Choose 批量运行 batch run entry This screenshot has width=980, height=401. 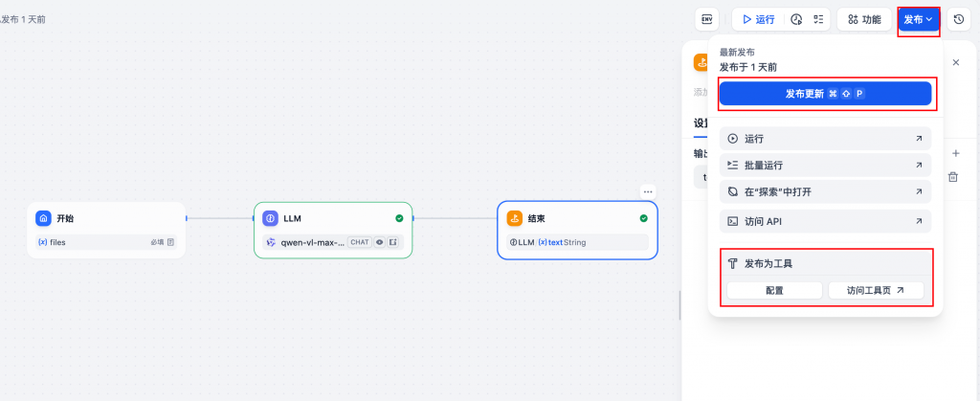tap(825, 166)
